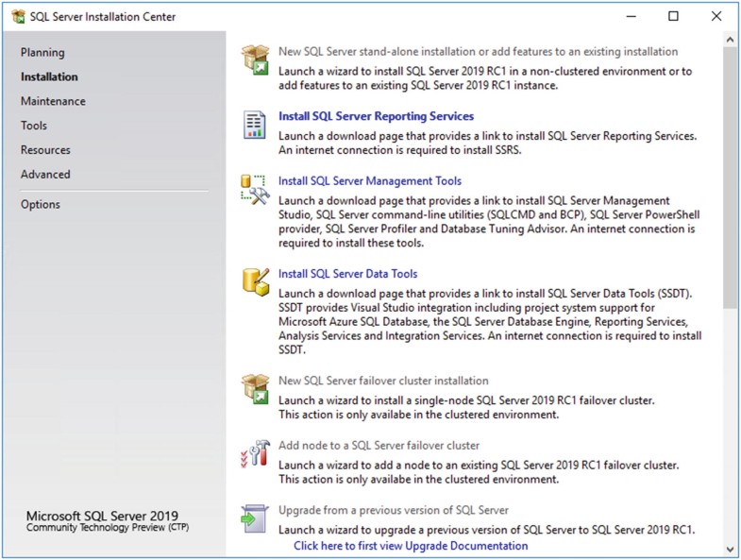741x560 pixels.
Task: Click the scrollbar up arrow
Action: click(x=731, y=41)
